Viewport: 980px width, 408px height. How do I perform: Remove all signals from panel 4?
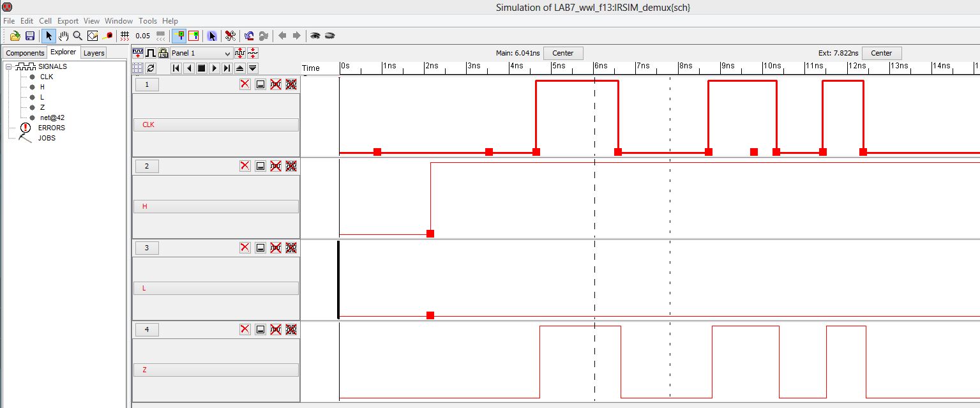(291, 329)
